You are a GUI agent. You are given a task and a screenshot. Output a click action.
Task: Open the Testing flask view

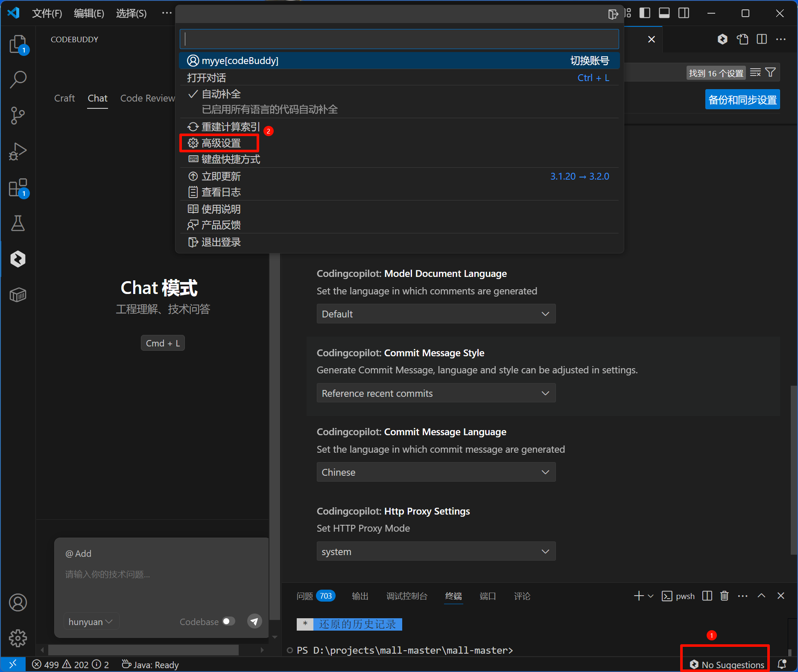[18, 223]
